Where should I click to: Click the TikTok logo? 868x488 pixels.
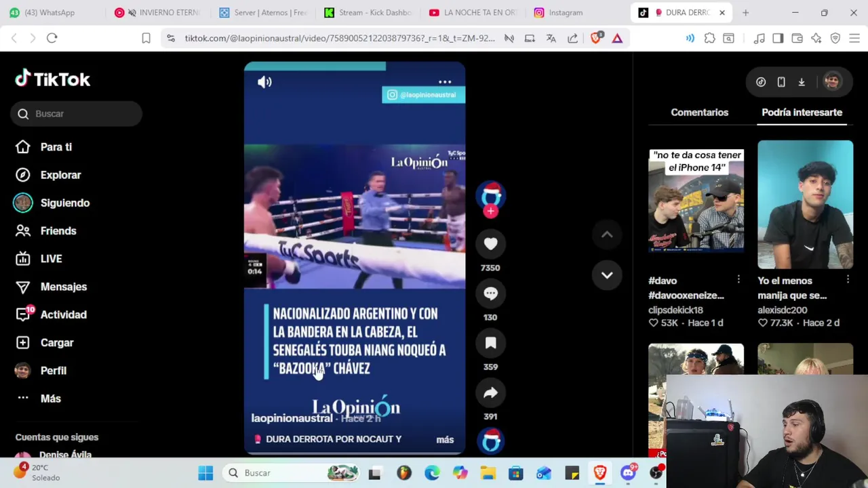click(53, 79)
